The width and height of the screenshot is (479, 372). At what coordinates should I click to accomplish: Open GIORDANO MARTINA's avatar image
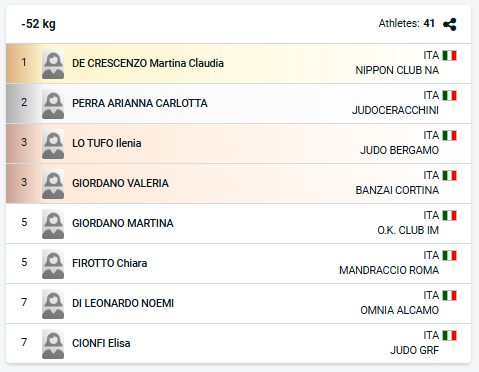[x=53, y=224]
